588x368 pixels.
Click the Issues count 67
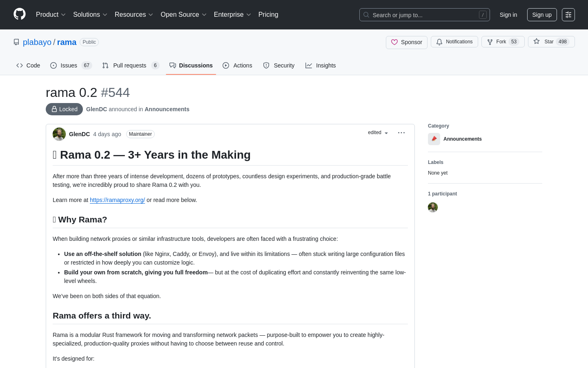(x=87, y=65)
